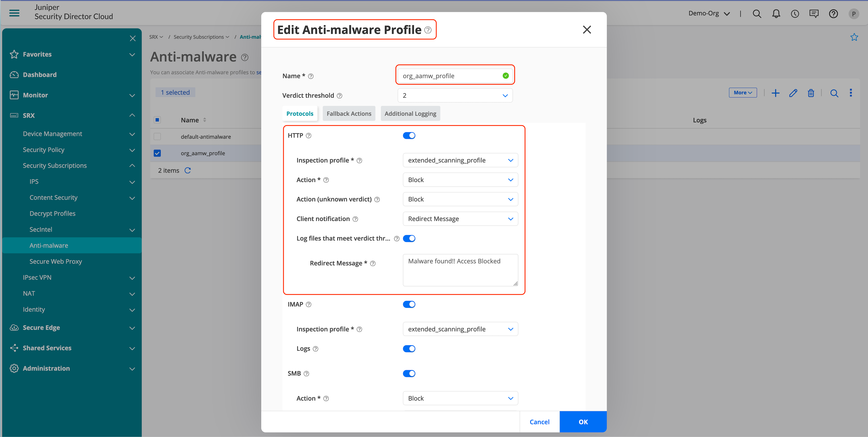The width and height of the screenshot is (868, 437).
Task: Open the Verdict threshold dropdown
Action: (x=455, y=95)
